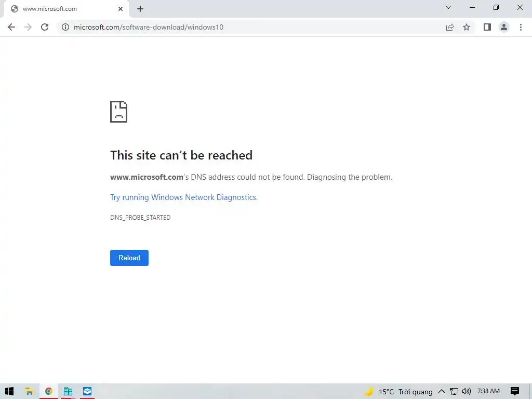
Task: Restore down the Chrome window
Action: click(496, 7)
